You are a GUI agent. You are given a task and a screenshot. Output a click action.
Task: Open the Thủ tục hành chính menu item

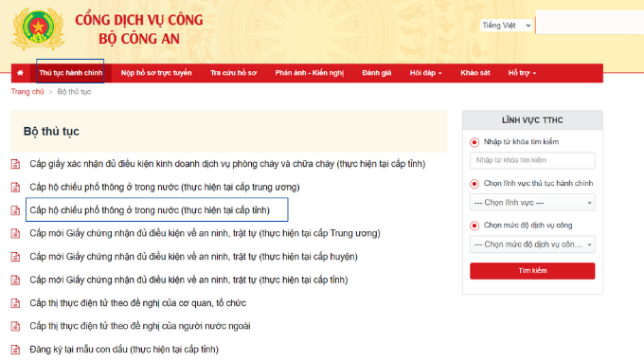[70, 73]
